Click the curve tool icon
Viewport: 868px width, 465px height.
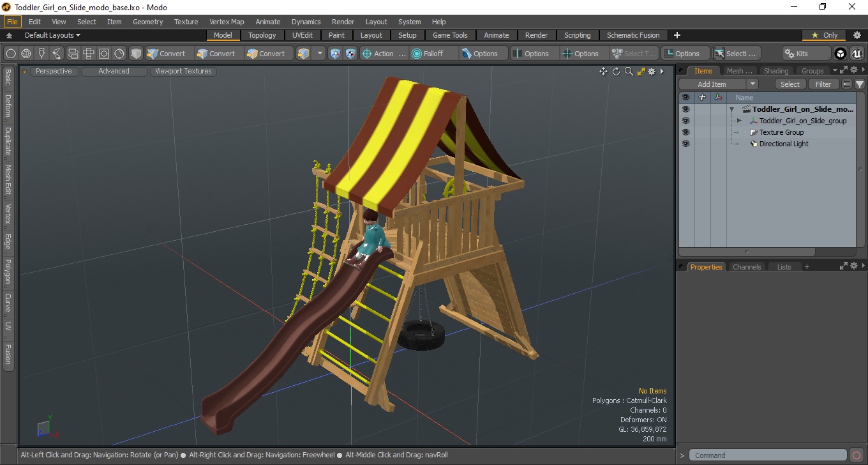tap(57, 54)
